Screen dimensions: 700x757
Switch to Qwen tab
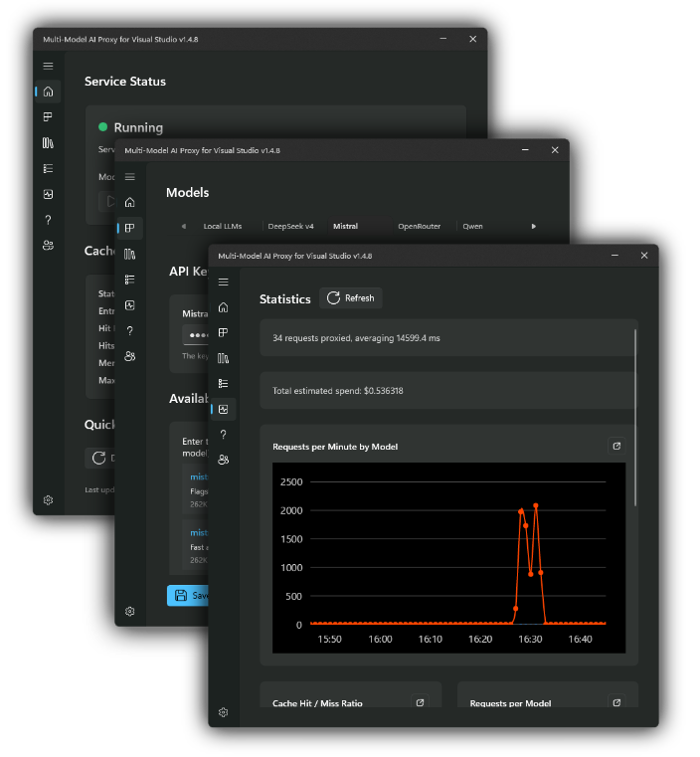pyautogui.click(x=472, y=226)
